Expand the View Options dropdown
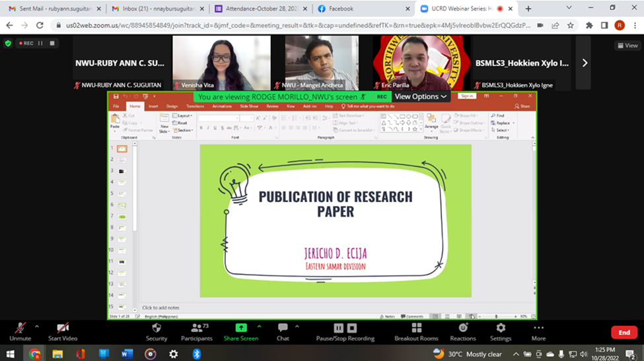Screen dimensions: 644x361 point(421,96)
